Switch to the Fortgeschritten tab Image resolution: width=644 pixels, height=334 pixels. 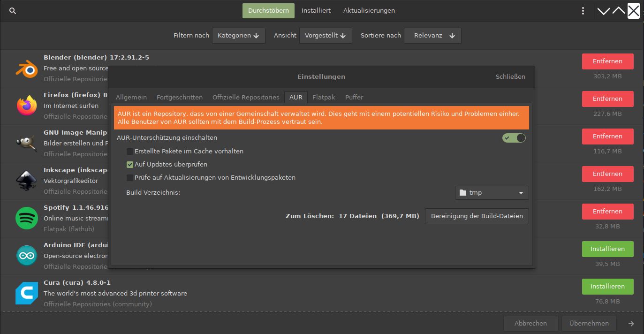tap(180, 97)
